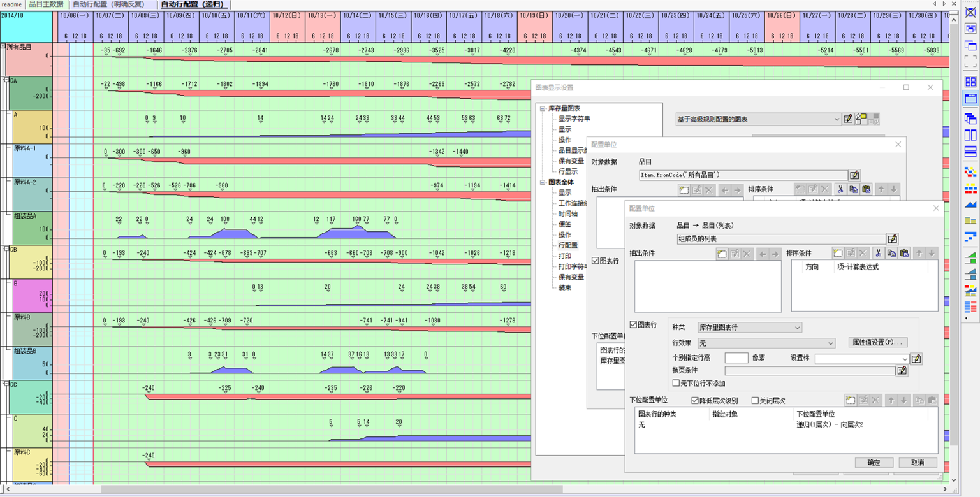Switch to 自动行配置（明确反复）tab
The height and width of the screenshot is (497, 980).
coord(112,4)
